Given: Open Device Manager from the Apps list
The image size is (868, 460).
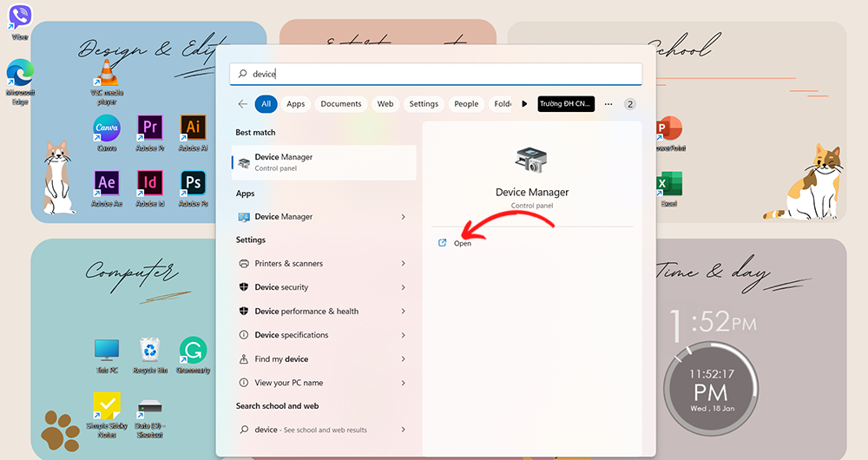Looking at the screenshot, I should 324,216.
